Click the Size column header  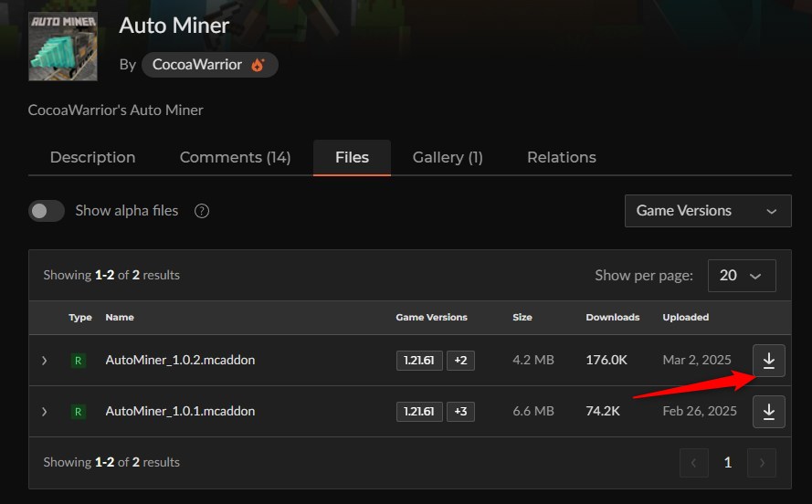pyautogui.click(x=522, y=317)
